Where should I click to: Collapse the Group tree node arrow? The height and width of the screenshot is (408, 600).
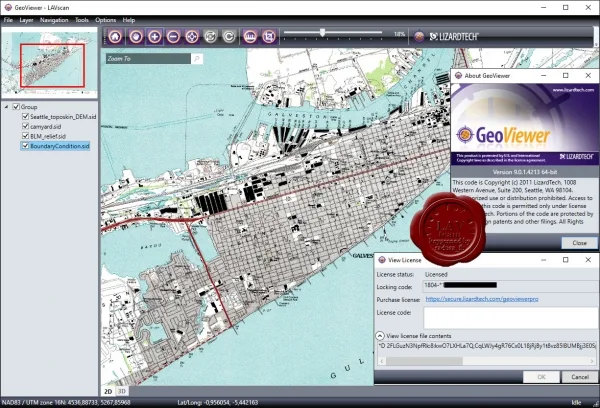pos(6,107)
